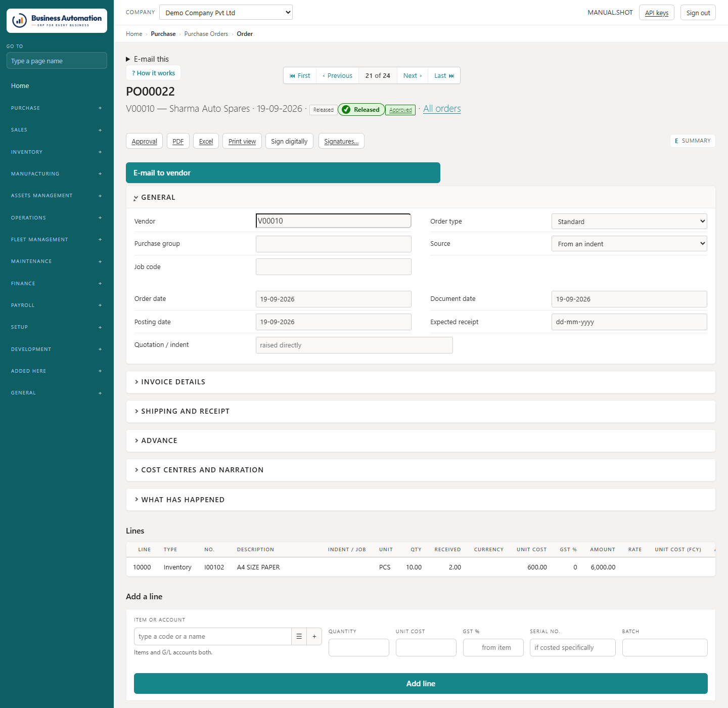The width and height of the screenshot is (728, 708).
Task: Expand the Advance section
Action: [x=421, y=440]
